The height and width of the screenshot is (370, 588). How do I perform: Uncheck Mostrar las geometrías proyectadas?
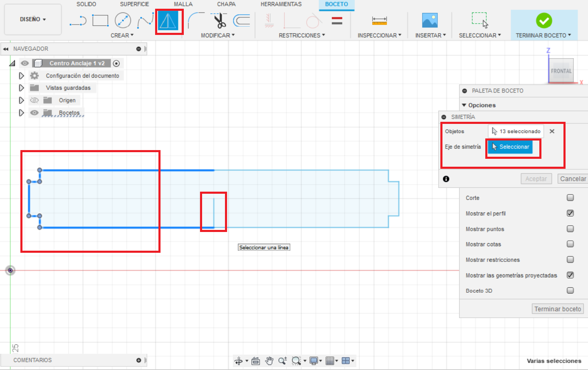[570, 275]
